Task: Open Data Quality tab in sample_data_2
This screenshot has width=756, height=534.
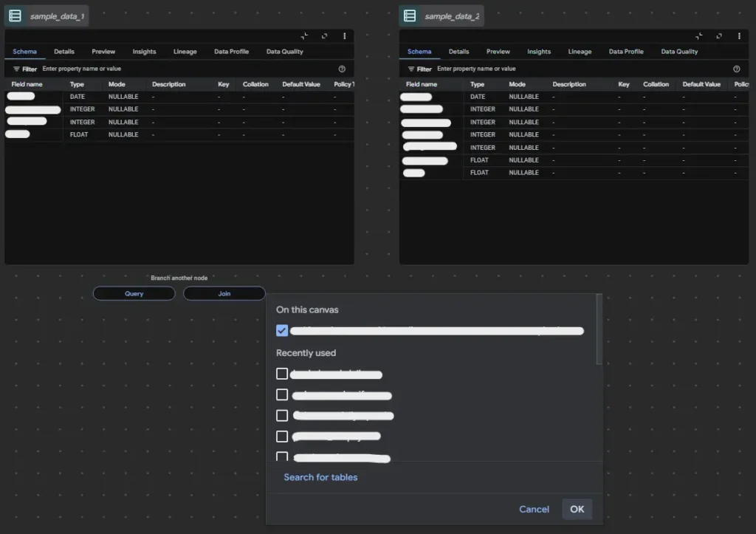Action: coord(679,52)
